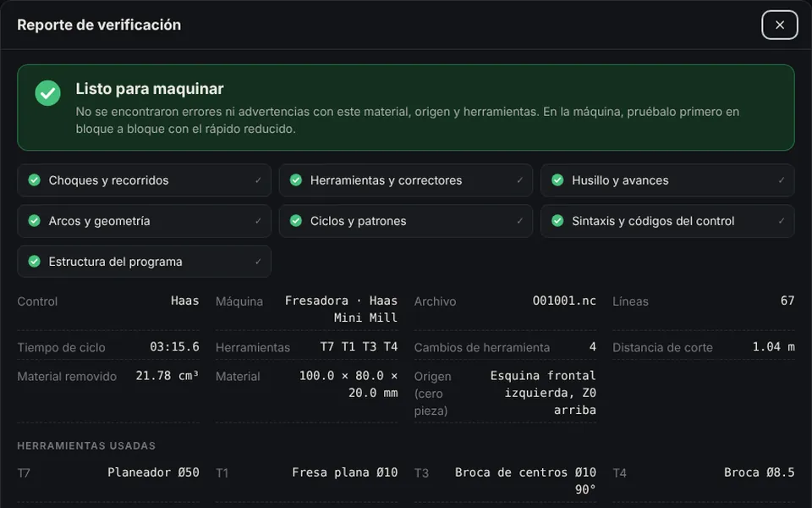Open the Ciclos y patrones check label
Viewport: 812px width, 508px height.
[x=359, y=221]
